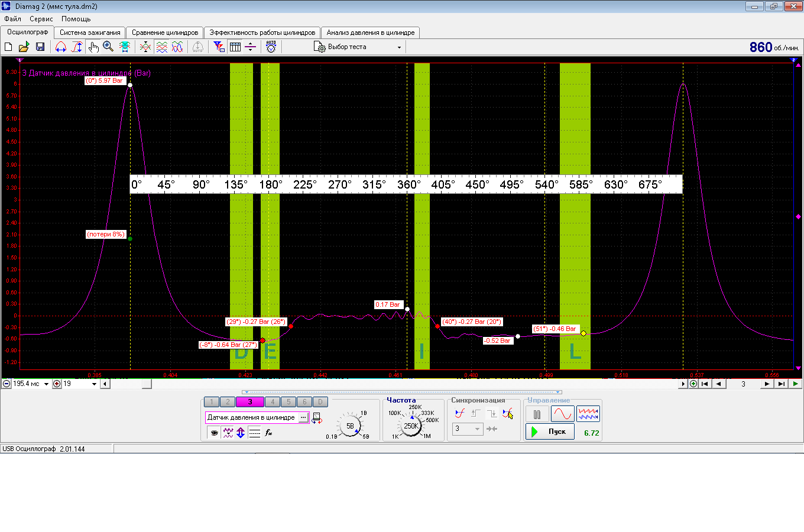This screenshot has height=532, width=804.
Task: Click the dashed lines style icon
Action: 255,433
